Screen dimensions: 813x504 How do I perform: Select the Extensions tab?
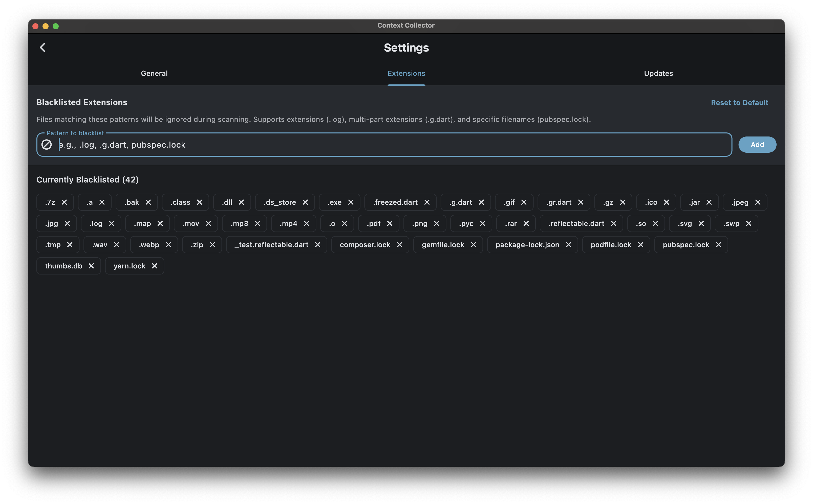pyautogui.click(x=406, y=73)
